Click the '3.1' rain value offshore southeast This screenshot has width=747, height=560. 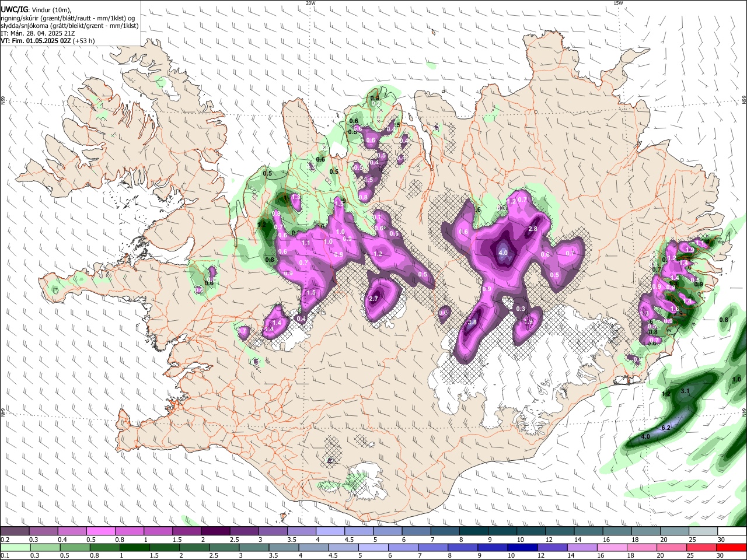pyautogui.click(x=685, y=391)
